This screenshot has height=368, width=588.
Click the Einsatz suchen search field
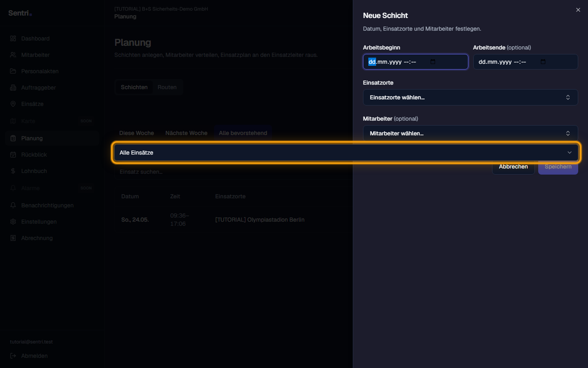coord(233,172)
